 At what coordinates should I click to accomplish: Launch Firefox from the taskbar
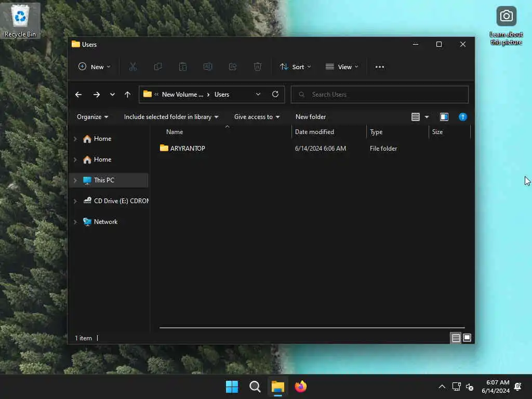coord(301,387)
